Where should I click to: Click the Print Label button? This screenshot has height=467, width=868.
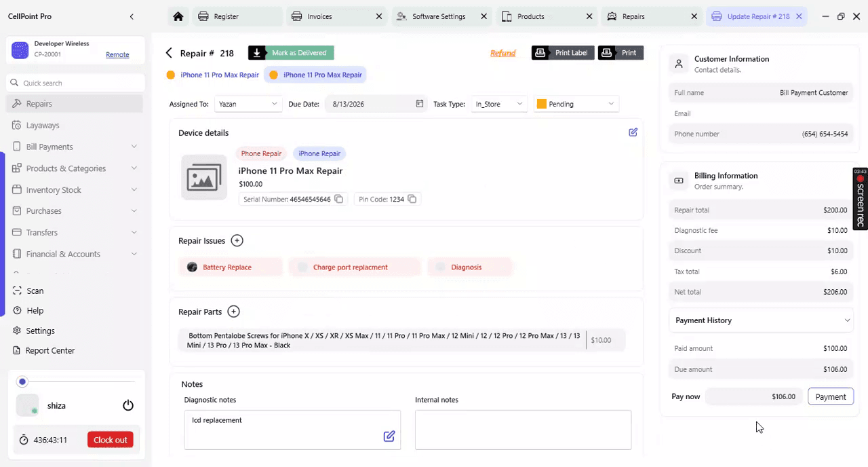pyautogui.click(x=563, y=53)
